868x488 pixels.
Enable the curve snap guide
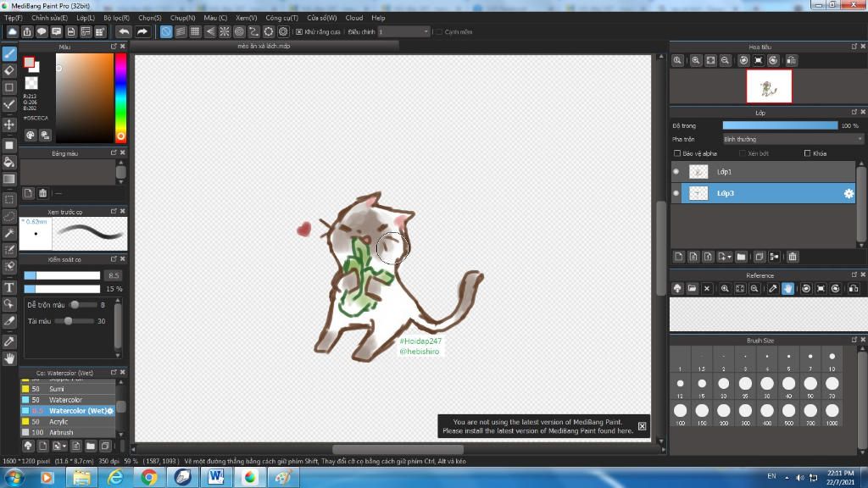[x=253, y=31]
